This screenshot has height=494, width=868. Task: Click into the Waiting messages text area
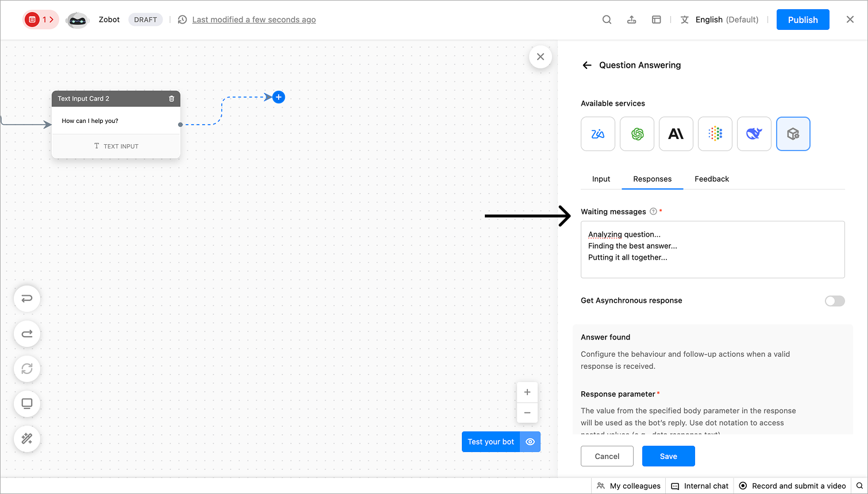pyautogui.click(x=713, y=249)
